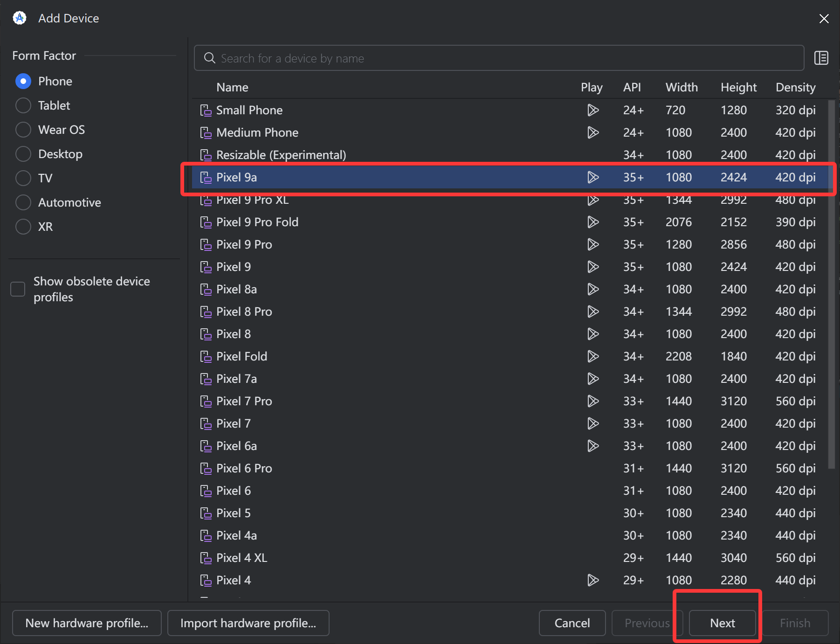The width and height of the screenshot is (840, 644).
Task: Click the device icon beside Medium Phone
Action: [206, 132]
